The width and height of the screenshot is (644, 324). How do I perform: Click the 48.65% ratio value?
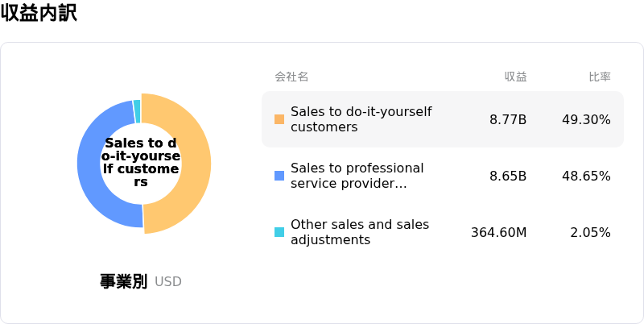[x=586, y=176]
